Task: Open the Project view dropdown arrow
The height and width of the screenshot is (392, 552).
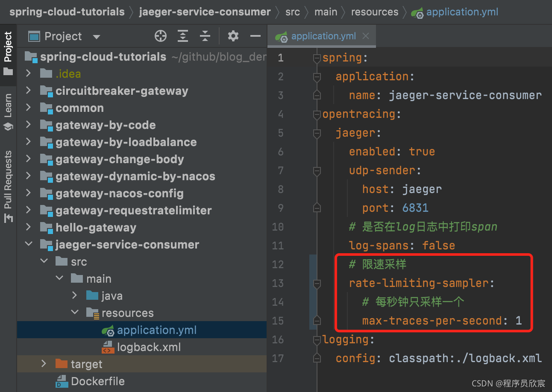Action: [x=97, y=37]
